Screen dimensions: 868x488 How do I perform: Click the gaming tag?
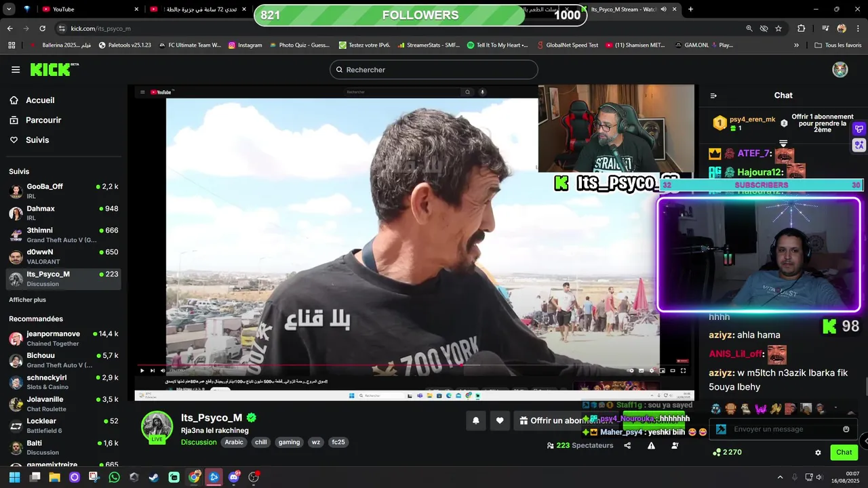289,442
